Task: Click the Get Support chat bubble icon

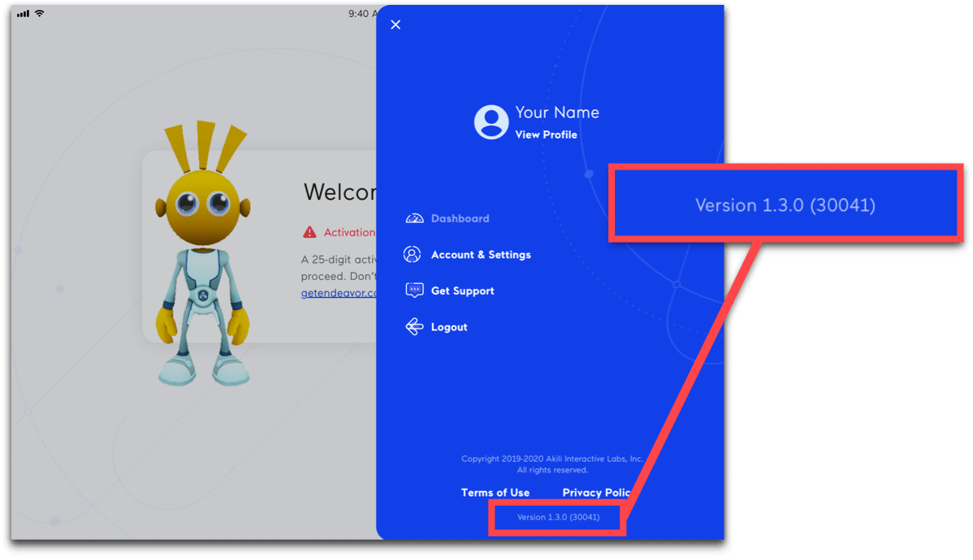Action: point(414,291)
